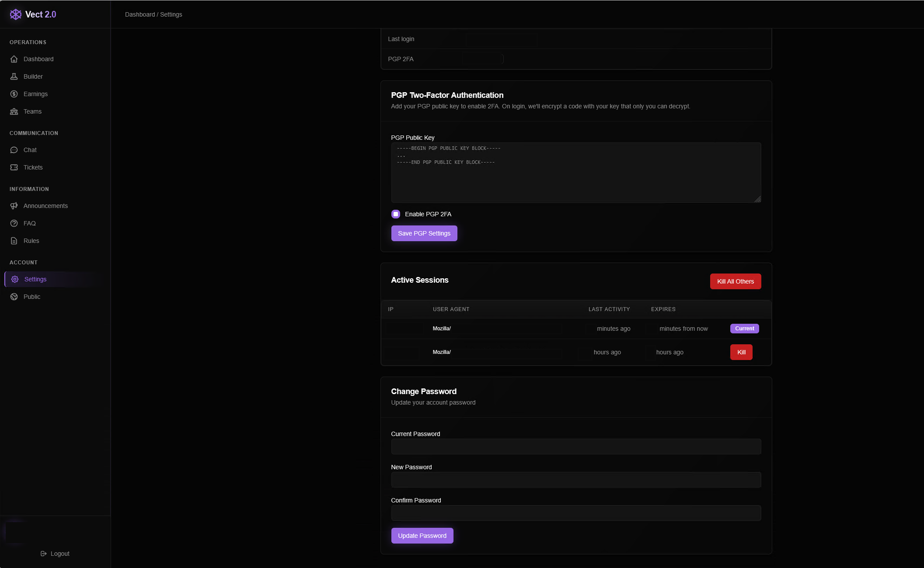Click inside the PGP Public Key textarea
This screenshot has width=924, height=568.
coord(576,172)
